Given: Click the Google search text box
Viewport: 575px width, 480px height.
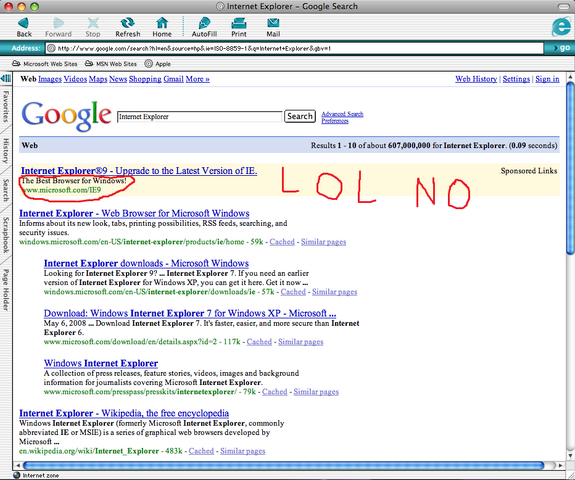Looking at the screenshot, I should [199, 117].
